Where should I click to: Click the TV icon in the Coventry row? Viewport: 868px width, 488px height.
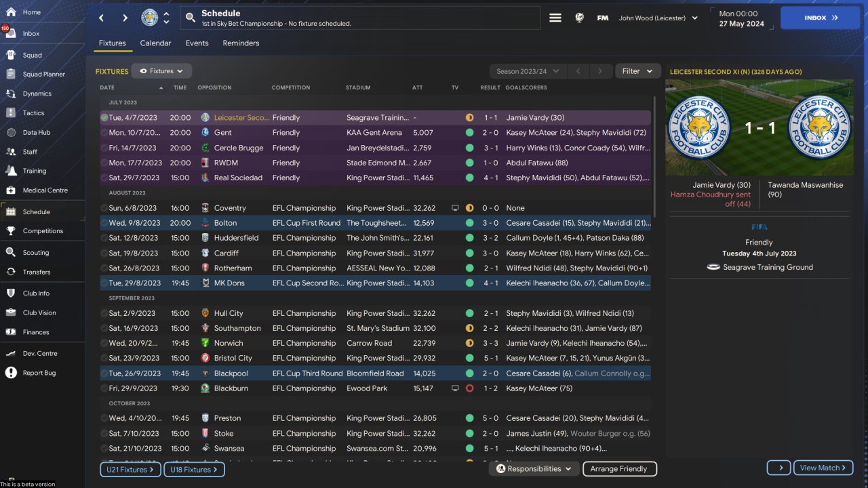click(x=455, y=208)
